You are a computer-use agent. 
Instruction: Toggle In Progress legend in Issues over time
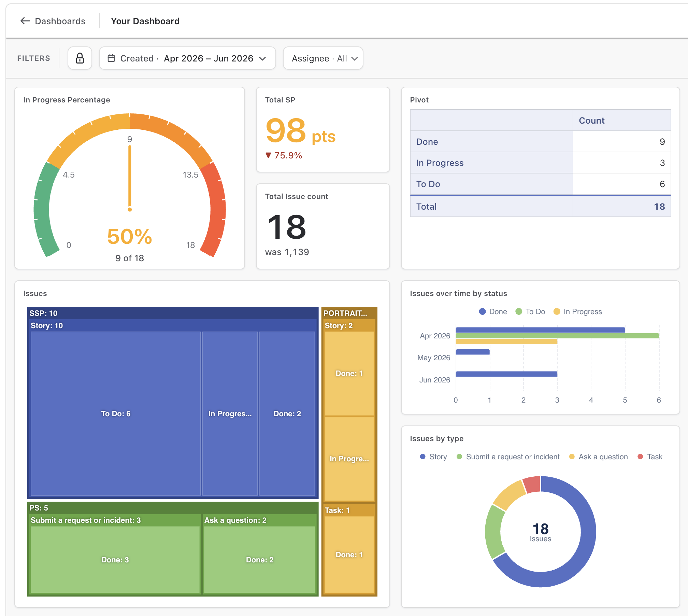(x=578, y=312)
